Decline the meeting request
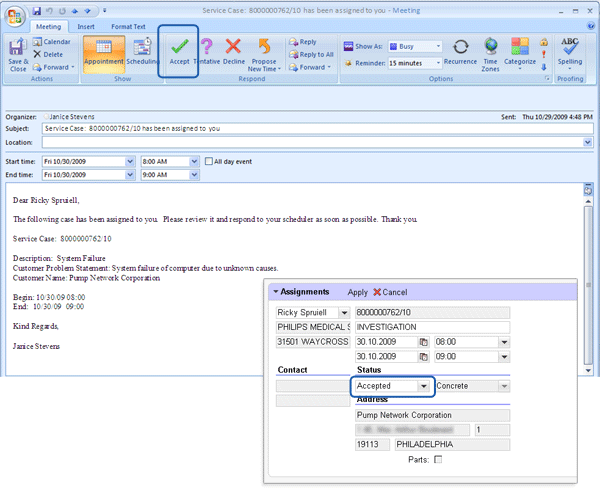600x493 pixels. [234, 50]
